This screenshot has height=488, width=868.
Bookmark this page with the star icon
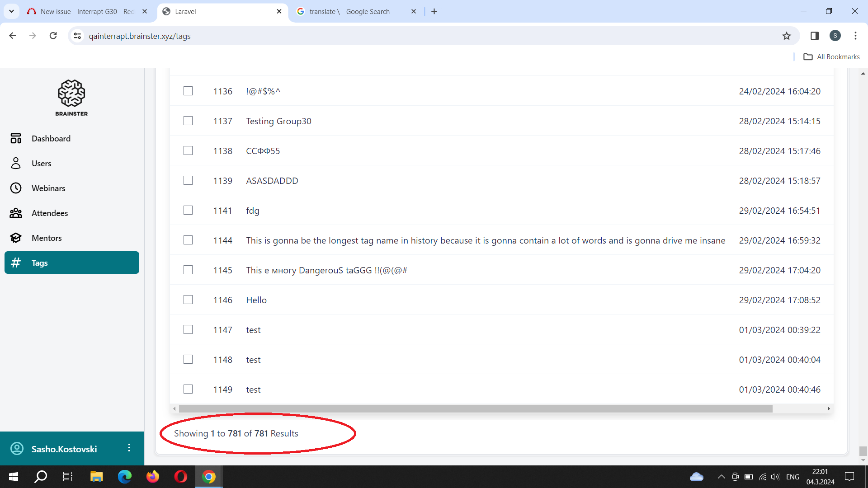[787, 36]
